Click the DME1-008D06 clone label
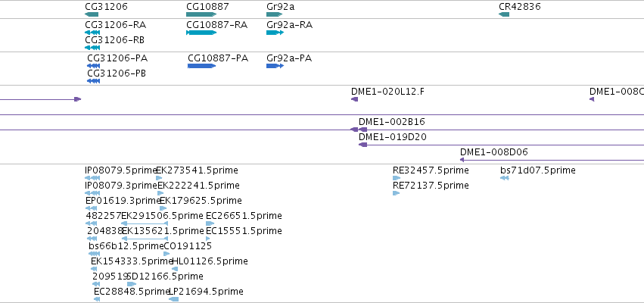 (x=493, y=152)
